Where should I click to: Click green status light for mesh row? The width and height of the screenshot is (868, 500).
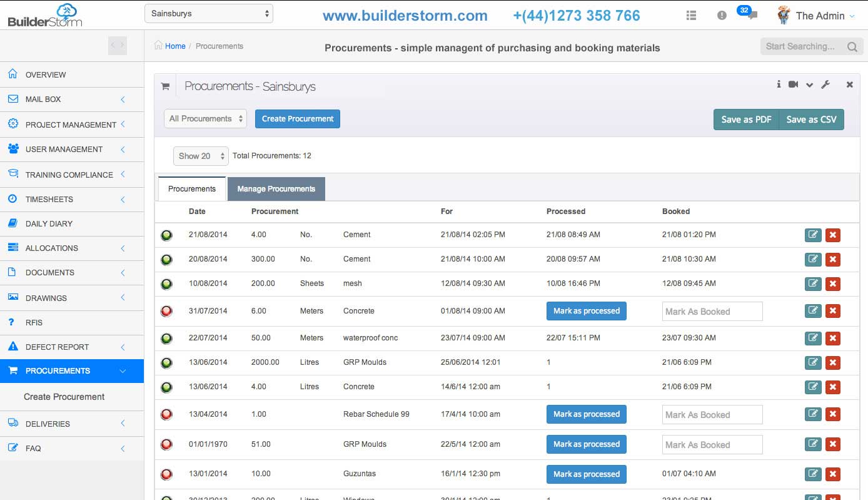pyautogui.click(x=166, y=284)
